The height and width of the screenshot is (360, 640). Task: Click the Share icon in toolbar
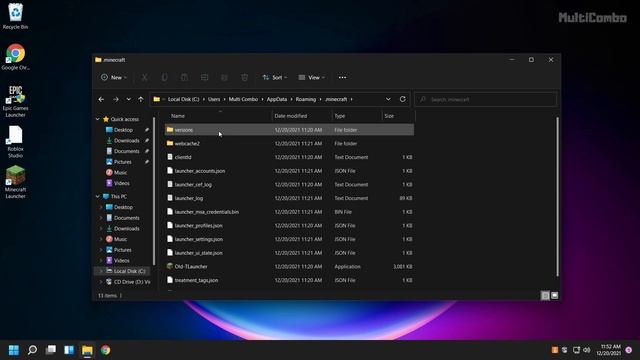click(x=224, y=77)
